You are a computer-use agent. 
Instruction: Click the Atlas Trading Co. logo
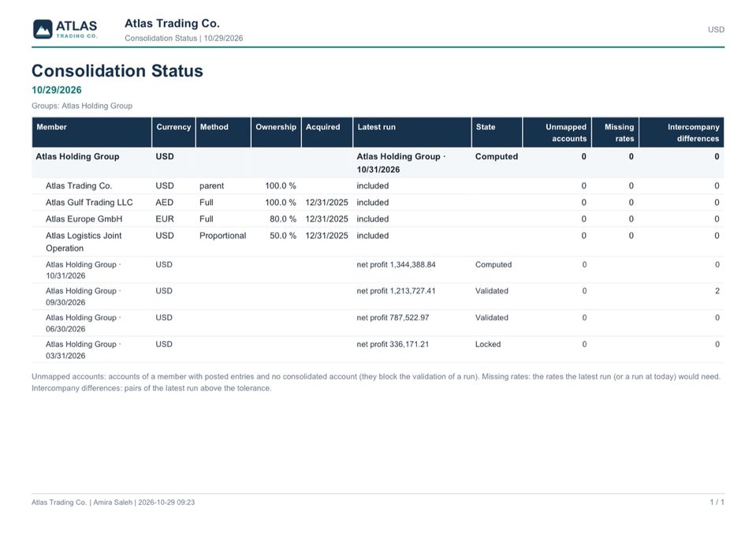65,29
